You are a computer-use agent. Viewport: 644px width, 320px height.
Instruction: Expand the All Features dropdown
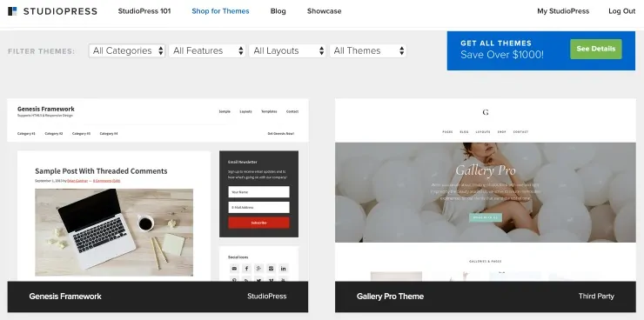(207, 51)
